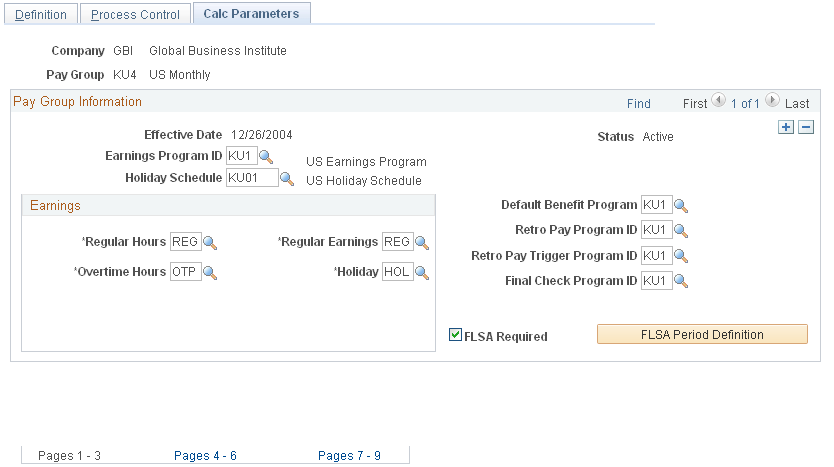The height and width of the screenshot is (467, 834).
Task: Add a new row with plus icon
Action: [x=786, y=127]
